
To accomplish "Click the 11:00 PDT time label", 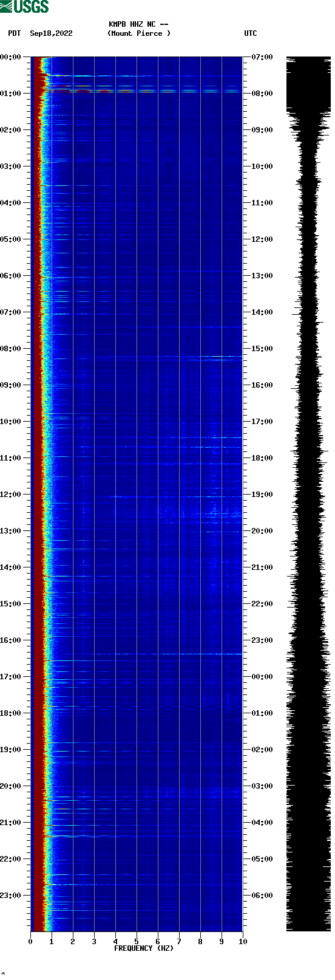I will click(11, 458).
